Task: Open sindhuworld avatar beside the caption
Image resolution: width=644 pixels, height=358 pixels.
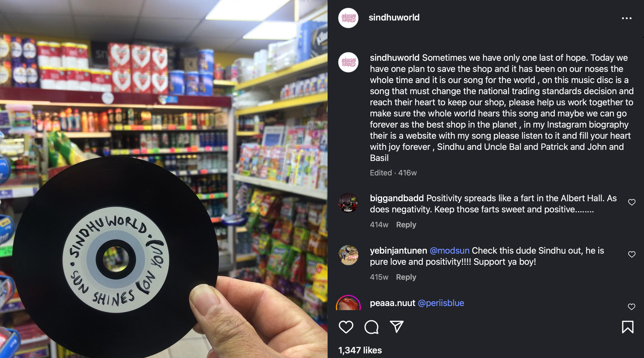Action: tap(348, 62)
